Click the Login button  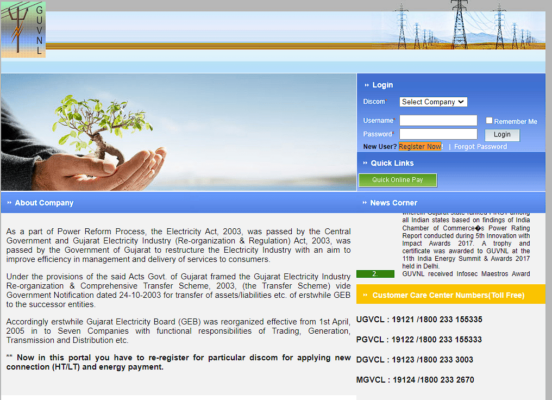pyautogui.click(x=502, y=135)
